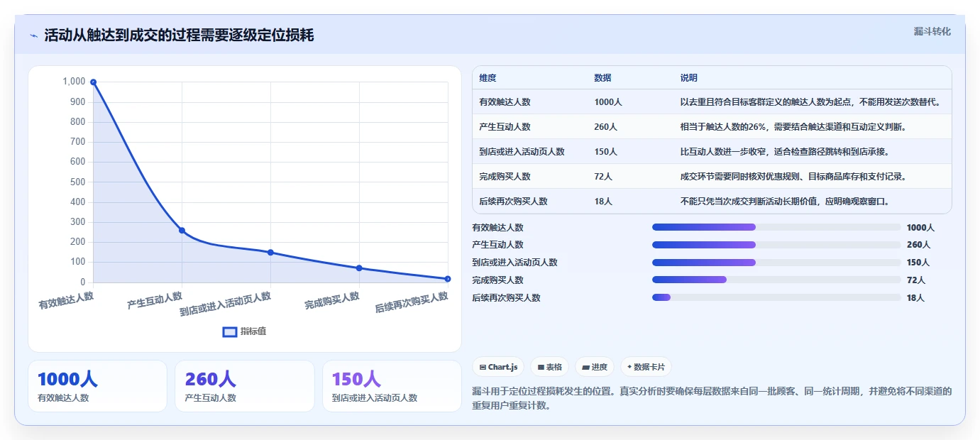Click the x-axis label 后续再次购买人数
980x440 pixels.
click(x=412, y=303)
